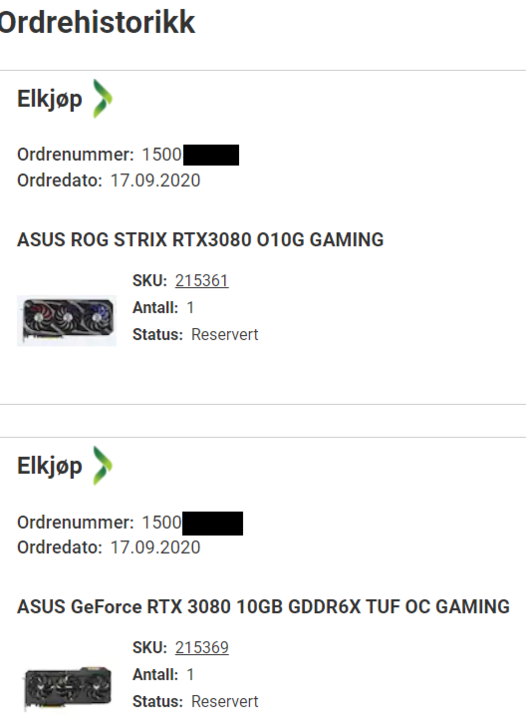This screenshot has height=720, width=527.
Task: Click the second order's Ordrenummer 1500 value
Action: tap(162, 523)
